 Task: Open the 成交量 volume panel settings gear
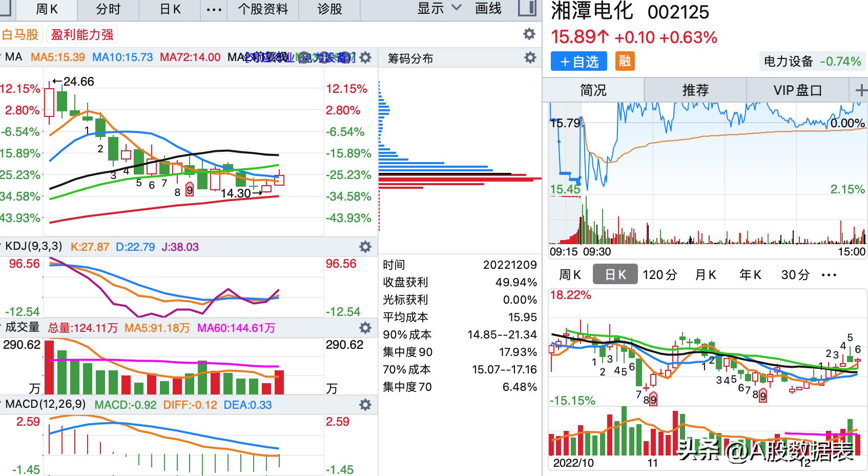pos(365,327)
